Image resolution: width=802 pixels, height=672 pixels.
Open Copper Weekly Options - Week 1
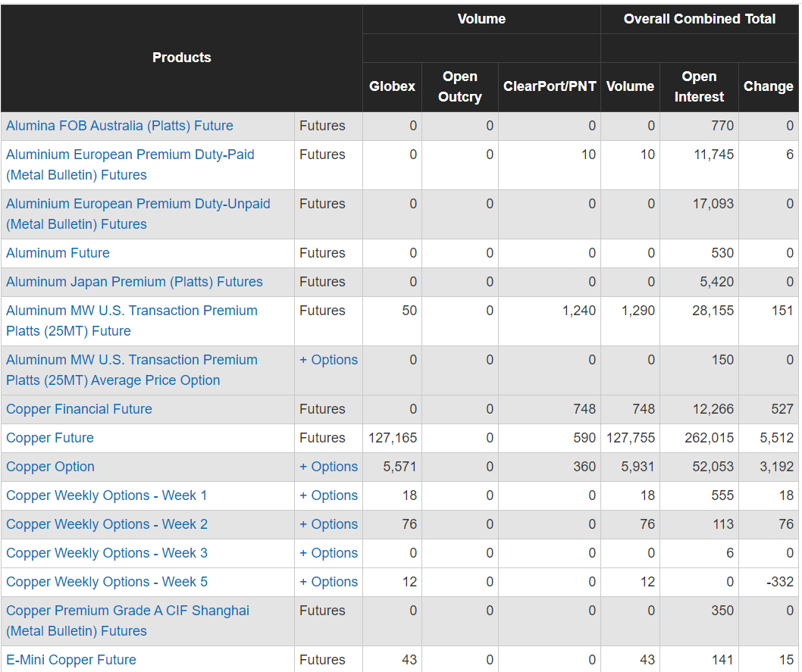[x=106, y=495]
